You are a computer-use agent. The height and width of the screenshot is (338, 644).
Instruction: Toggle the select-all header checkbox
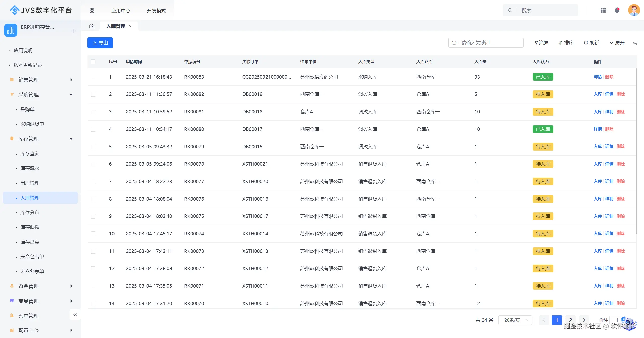(x=93, y=62)
